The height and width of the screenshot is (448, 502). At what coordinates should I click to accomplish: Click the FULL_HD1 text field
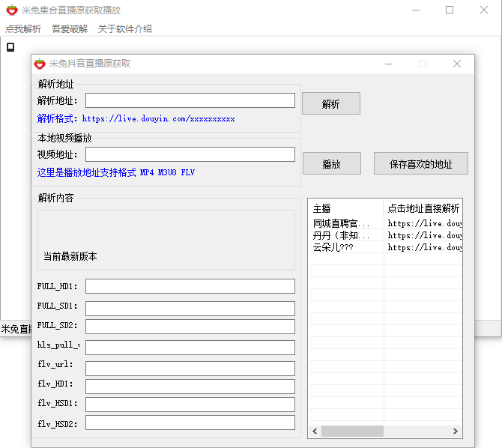pyautogui.click(x=190, y=286)
